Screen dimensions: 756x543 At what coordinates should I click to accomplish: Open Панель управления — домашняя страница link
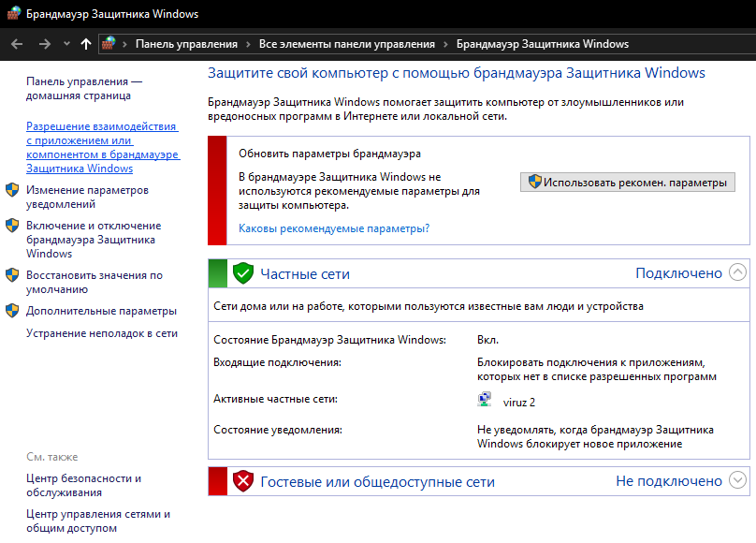pos(84,88)
